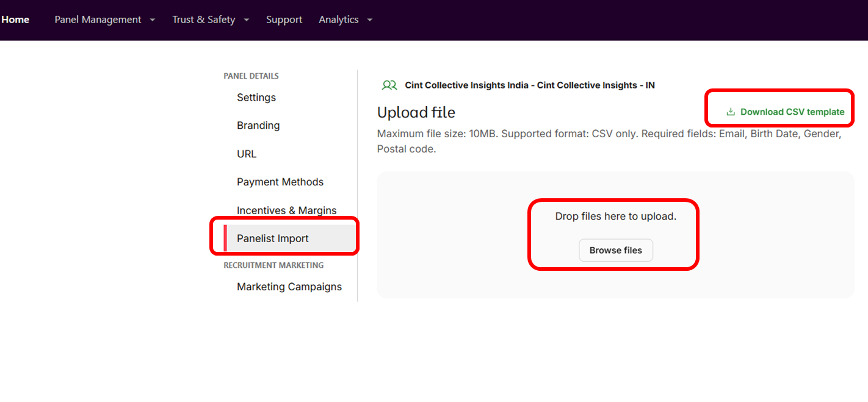This screenshot has height=402, width=868.
Task: Navigate to Payment Methods
Action: [x=280, y=182]
